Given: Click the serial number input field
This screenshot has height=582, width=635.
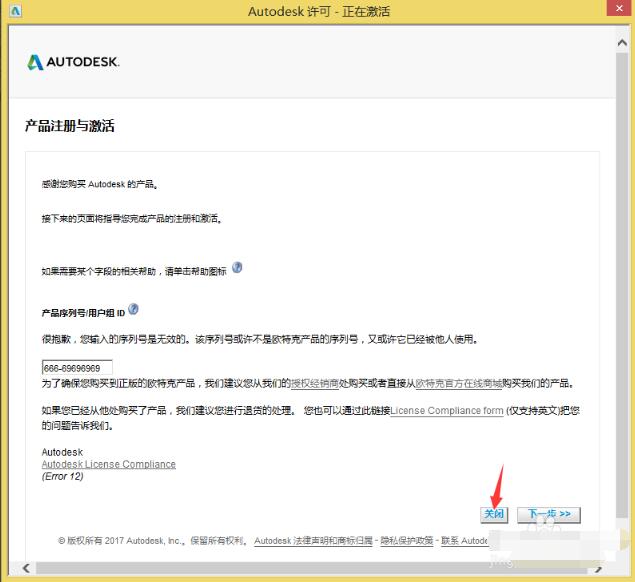Looking at the screenshot, I should pos(77,368).
